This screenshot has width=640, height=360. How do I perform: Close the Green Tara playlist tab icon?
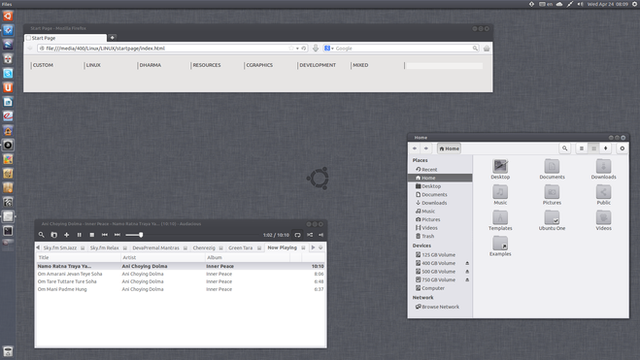click(x=259, y=248)
